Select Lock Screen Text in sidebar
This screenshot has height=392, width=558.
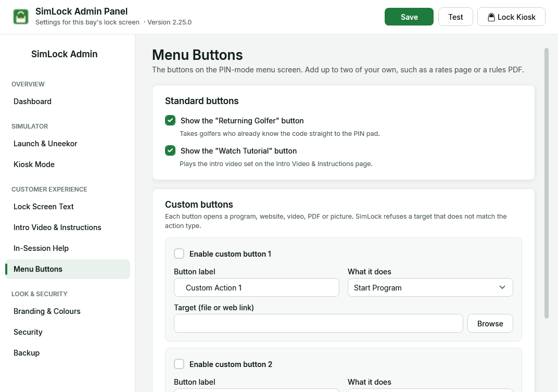tap(68, 207)
